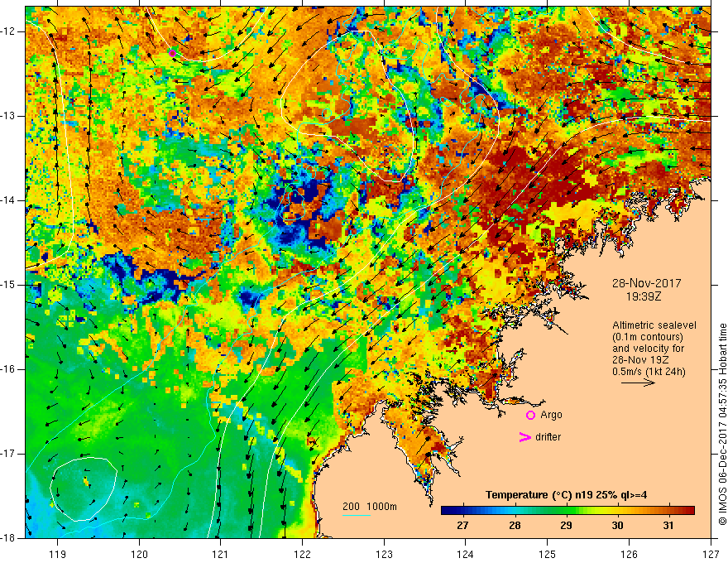The width and height of the screenshot is (728, 563).
Task: Click longitude axis label '120'
Action: pyautogui.click(x=139, y=554)
